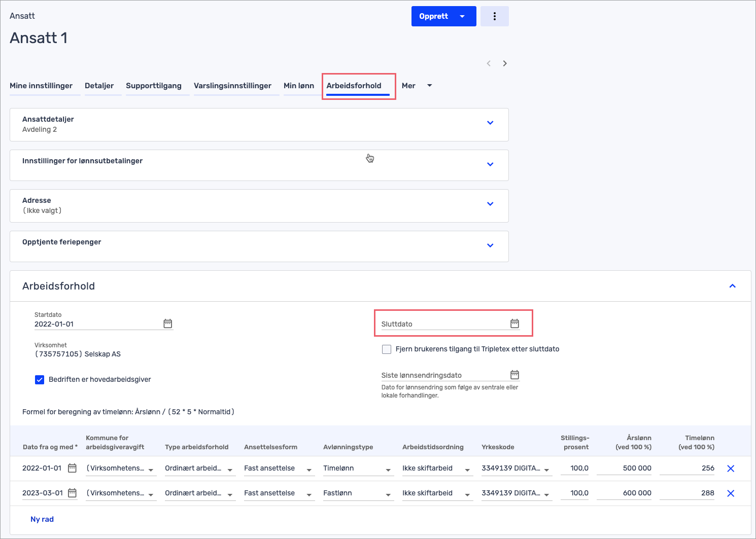Add a new row with Ny rad

[42, 519]
